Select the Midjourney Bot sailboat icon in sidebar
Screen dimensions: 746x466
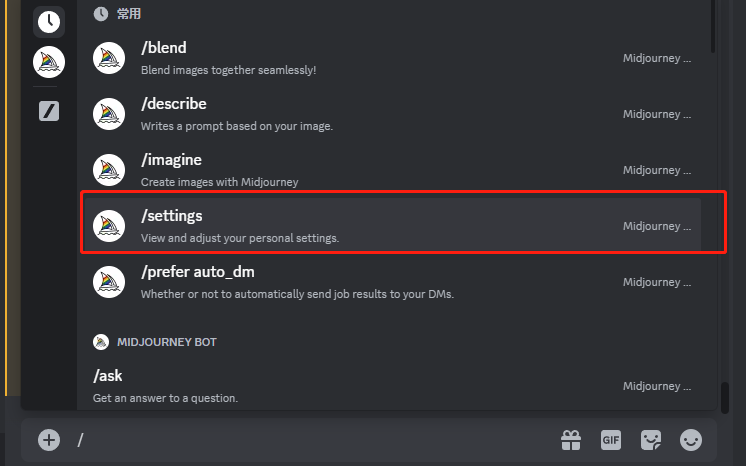49,62
